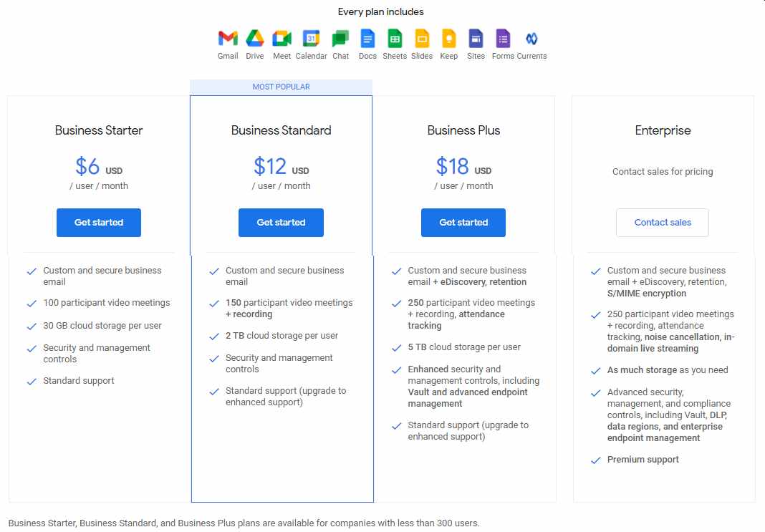The image size is (765, 532).
Task: Click the Currents icon
Action: pos(531,39)
